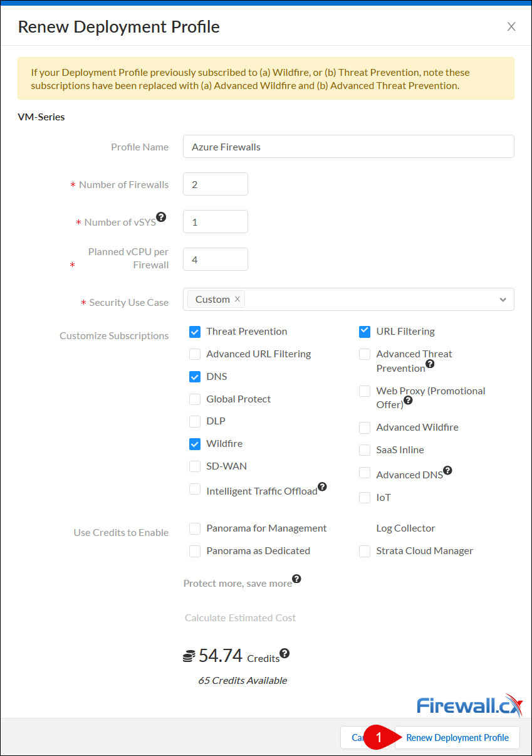532x756 pixels.
Task: Edit the Number of vSYS field
Action: point(216,222)
